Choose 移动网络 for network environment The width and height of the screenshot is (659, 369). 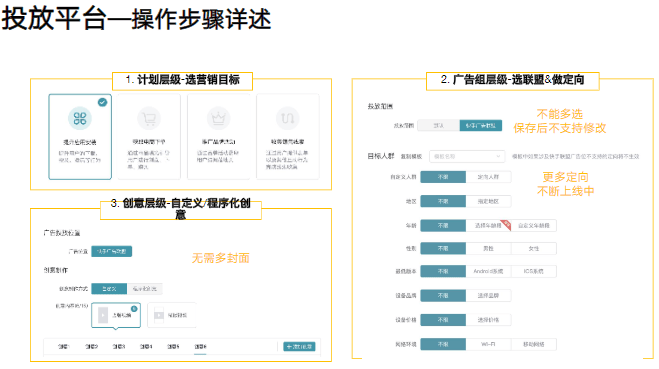(534, 344)
